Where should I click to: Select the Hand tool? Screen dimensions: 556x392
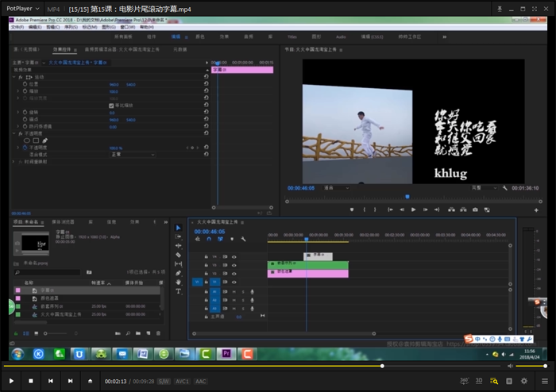click(x=178, y=282)
